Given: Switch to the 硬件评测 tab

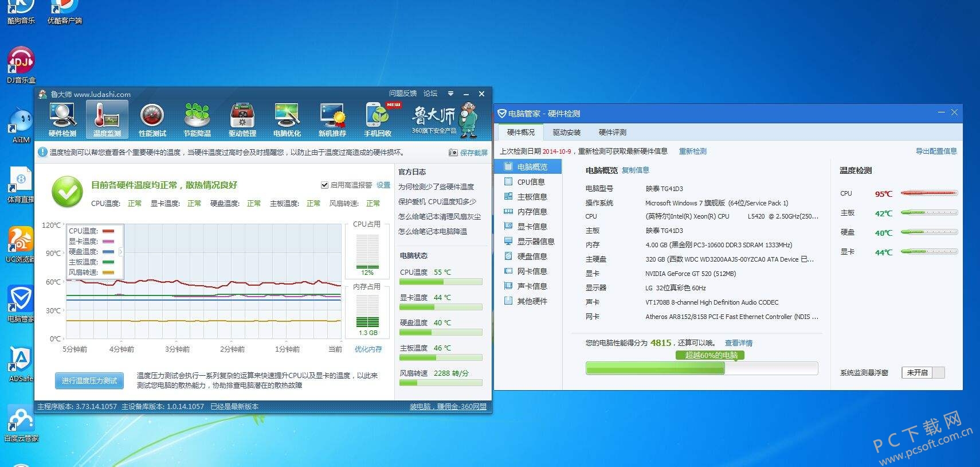Looking at the screenshot, I should [x=612, y=132].
